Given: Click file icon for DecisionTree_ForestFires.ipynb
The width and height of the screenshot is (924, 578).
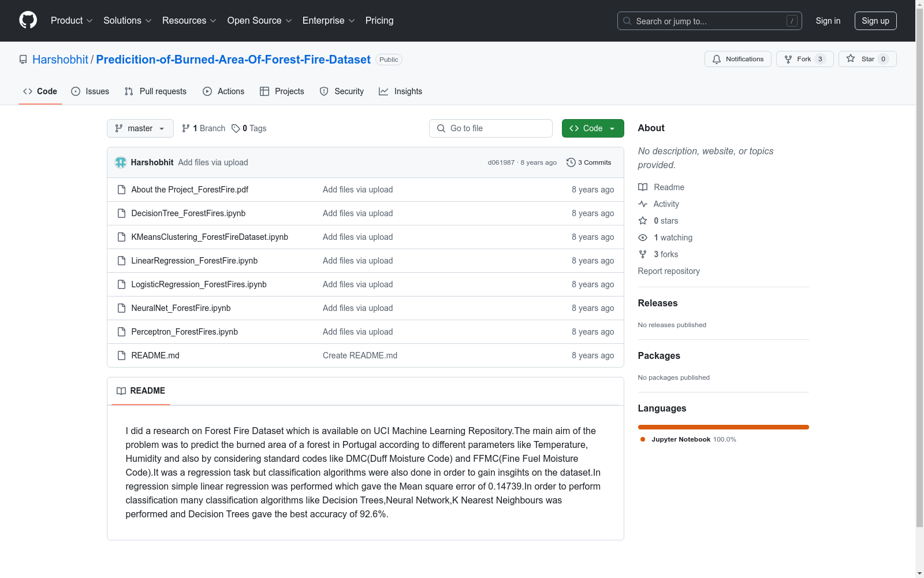Looking at the screenshot, I should pos(121,213).
